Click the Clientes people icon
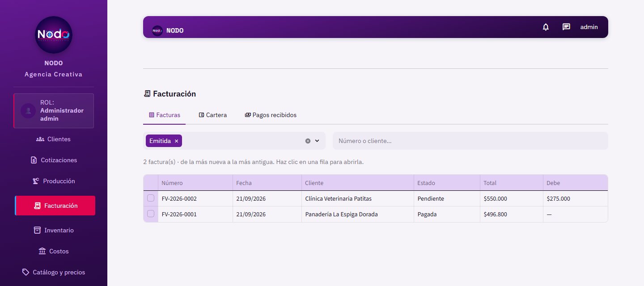 pyautogui.click(x=40, y=139)
